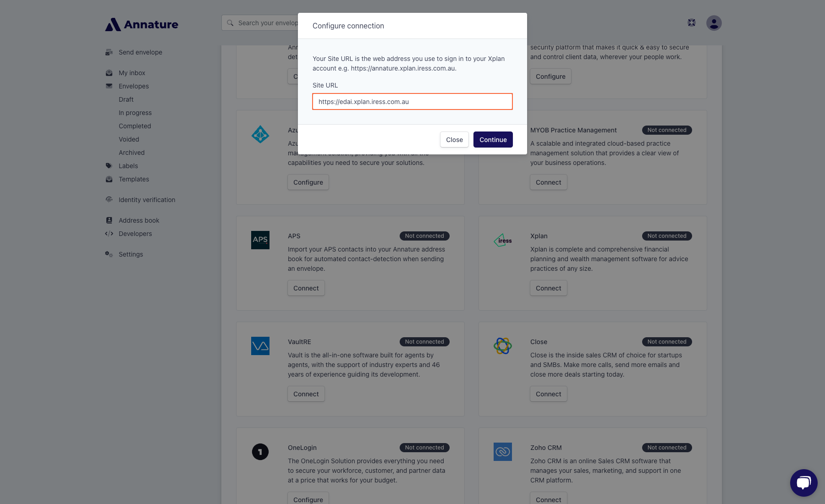Open the Identity verification page
The image size is (825, 504).
click(x=146, y=199)
